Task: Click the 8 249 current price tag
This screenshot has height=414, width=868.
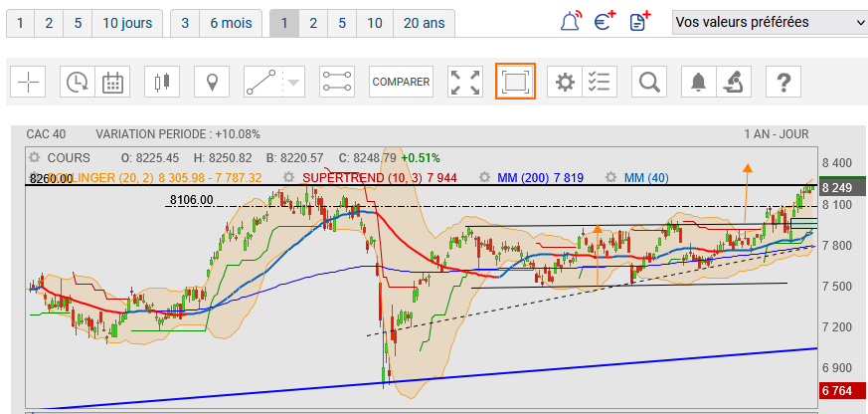Action: point(842,187)
